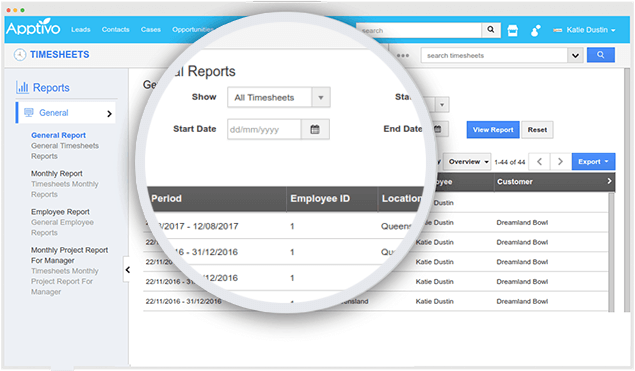Click the Reset button

537,130
